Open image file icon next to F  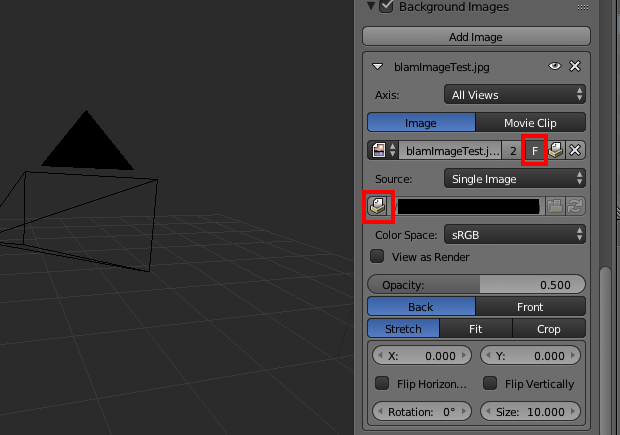point(556,151)
